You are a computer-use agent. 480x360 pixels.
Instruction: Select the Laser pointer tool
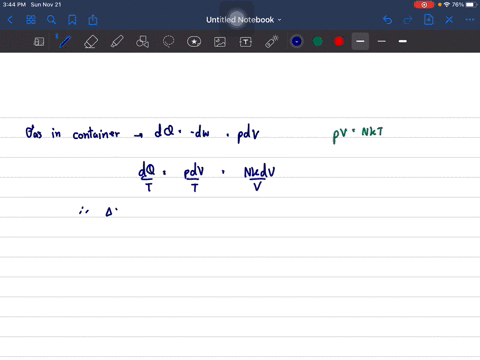click(272, 42)
